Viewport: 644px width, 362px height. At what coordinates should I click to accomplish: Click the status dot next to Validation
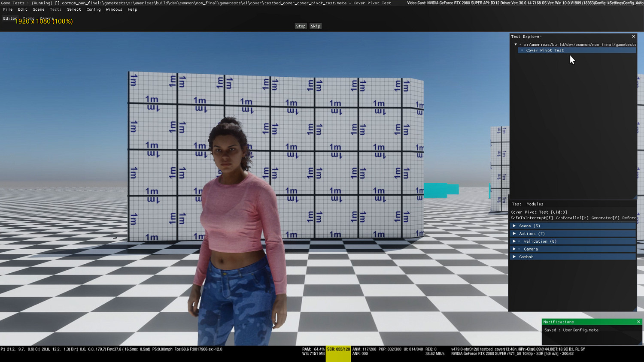pos(519,241)
